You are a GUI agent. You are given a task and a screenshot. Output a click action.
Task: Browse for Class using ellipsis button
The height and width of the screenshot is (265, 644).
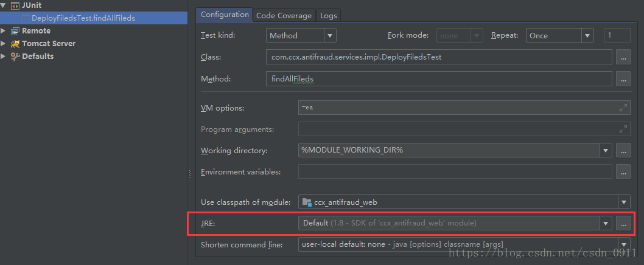coord(623,57)
